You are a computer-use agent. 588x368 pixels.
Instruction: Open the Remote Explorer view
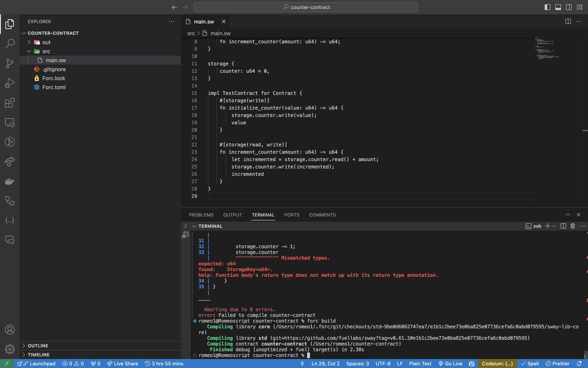[x=9, y=122]
